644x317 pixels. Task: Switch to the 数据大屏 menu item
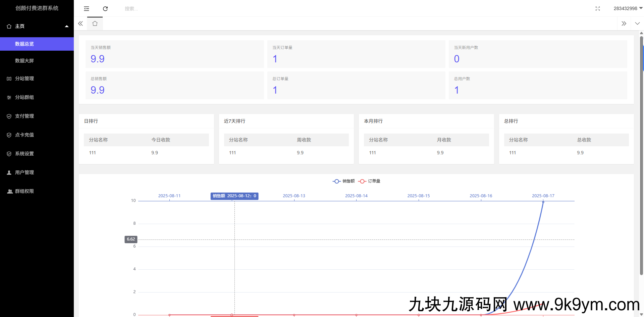click(24, 60)
